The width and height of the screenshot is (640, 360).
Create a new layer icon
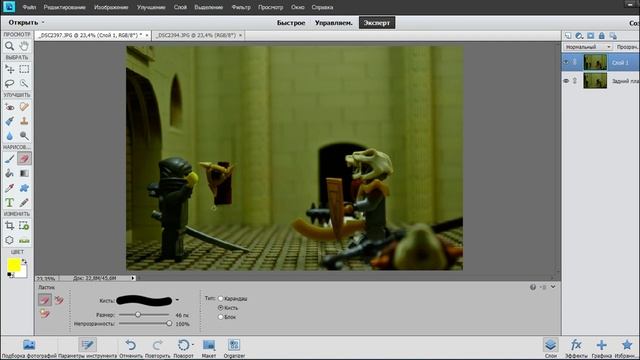tap(568, 36)
